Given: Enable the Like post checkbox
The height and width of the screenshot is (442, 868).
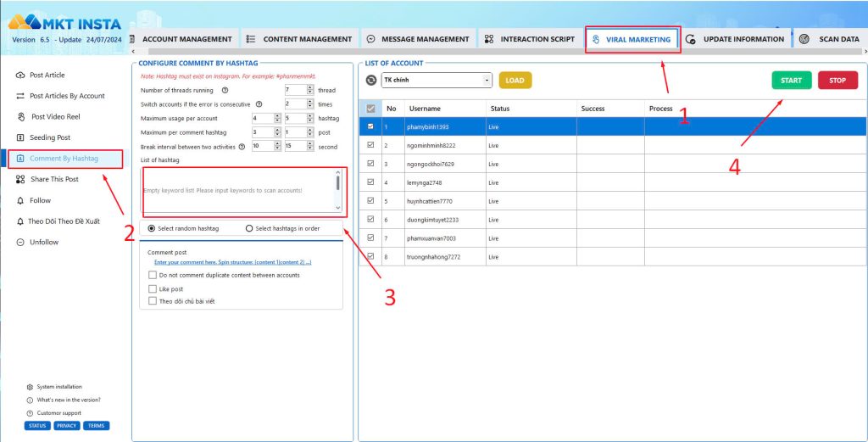Looking at the screenshot, I should pos(153,288).
